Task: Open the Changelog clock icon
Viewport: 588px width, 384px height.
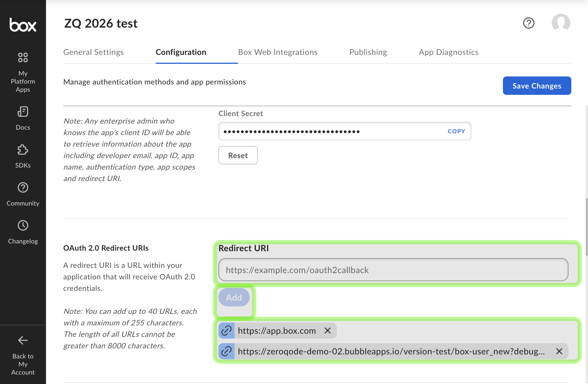Action: pyautogui.click(x=23, y=226)
